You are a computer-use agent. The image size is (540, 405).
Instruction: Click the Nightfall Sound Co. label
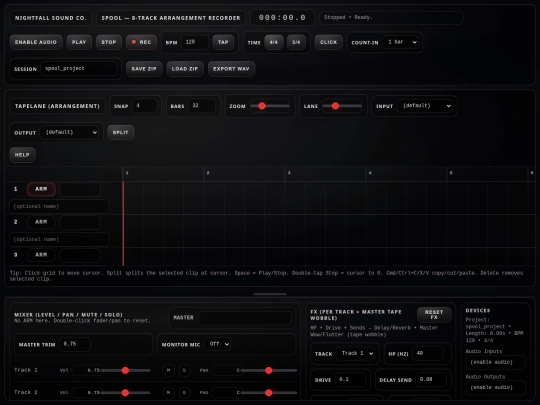(x=51, y=18)
